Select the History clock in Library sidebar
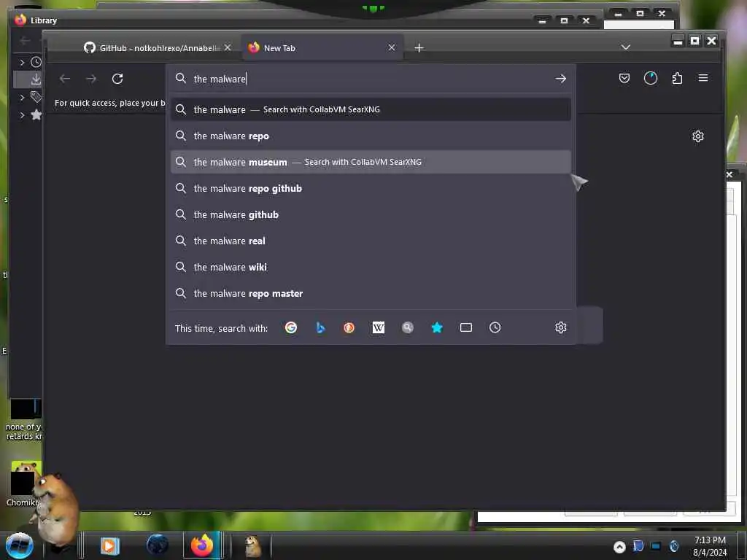 pos(36,62)
